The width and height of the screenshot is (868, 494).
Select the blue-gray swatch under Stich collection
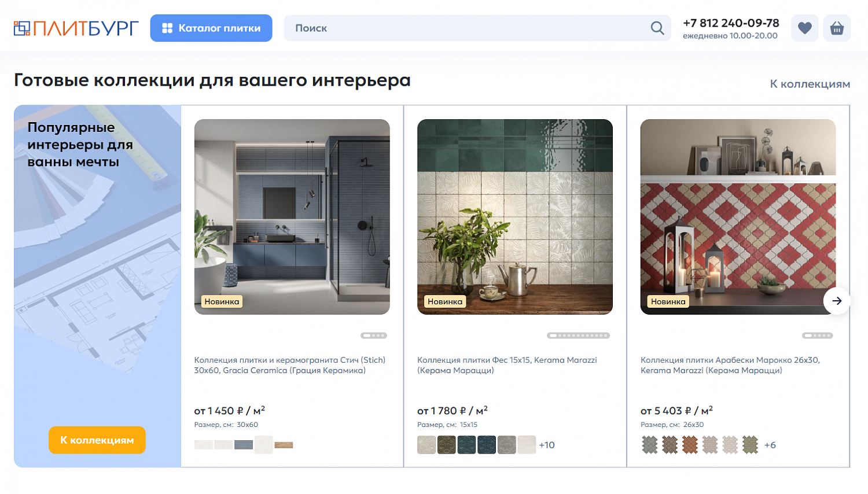pyautogui.click(x=244, y=445)
